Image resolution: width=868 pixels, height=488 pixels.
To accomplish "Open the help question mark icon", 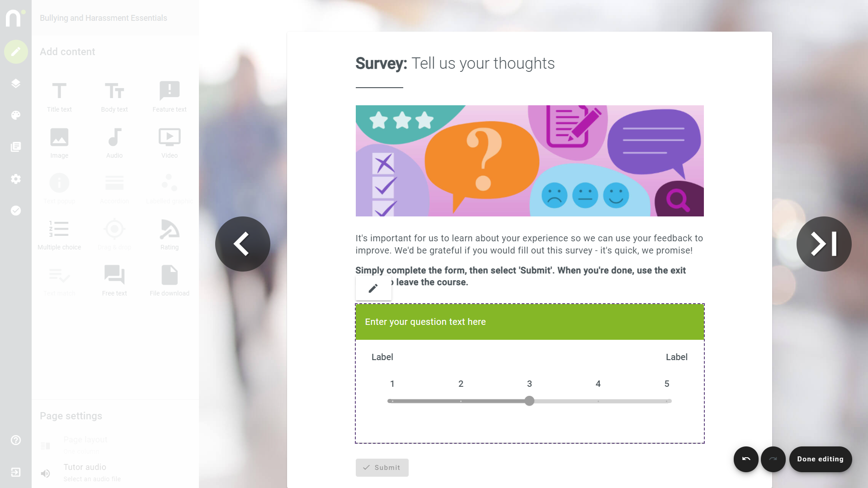I will (16, 440).
